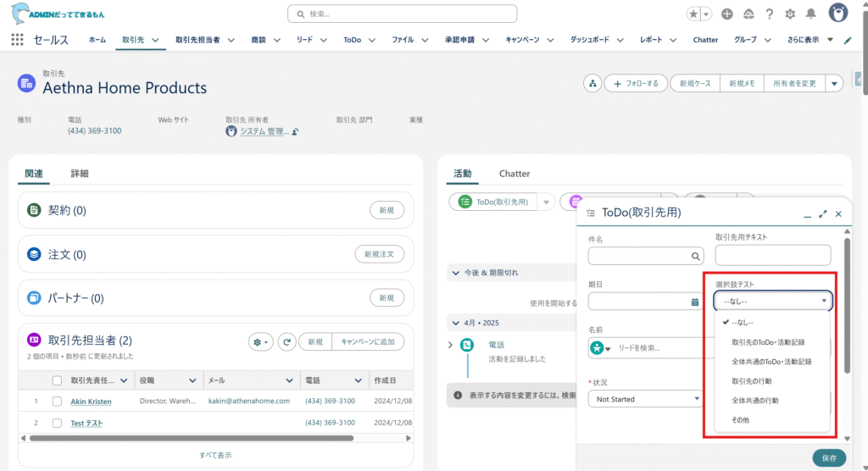Image resolution: width=868 pixels, height=471 pixels.
Task: Choose 全体共通のToDo・活動記録 option
Action: click(x=771, y=362)
